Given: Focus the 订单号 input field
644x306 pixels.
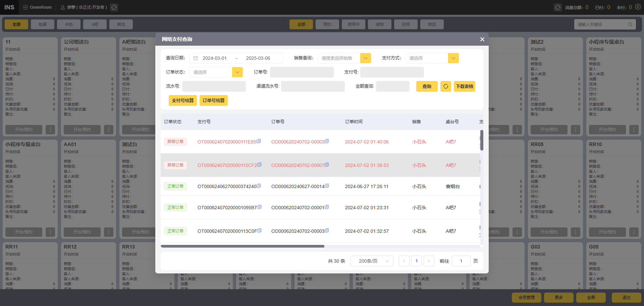Looking at the screenshot, I should click(x=302, y=72).
